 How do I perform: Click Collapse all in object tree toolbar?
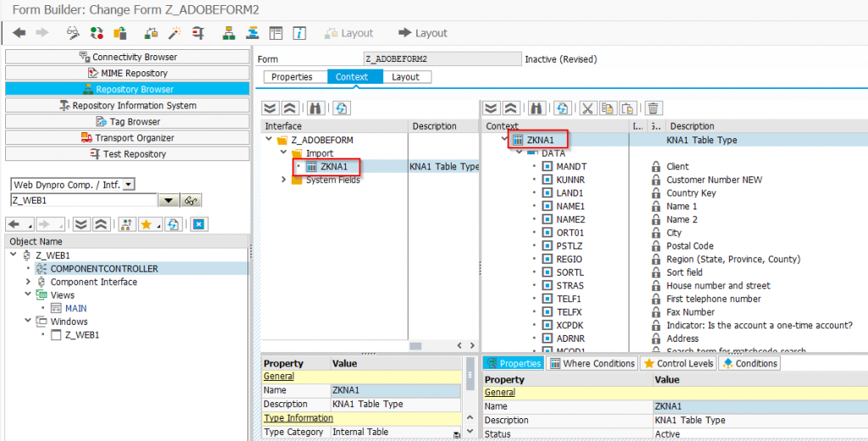(x=101, y=225)
